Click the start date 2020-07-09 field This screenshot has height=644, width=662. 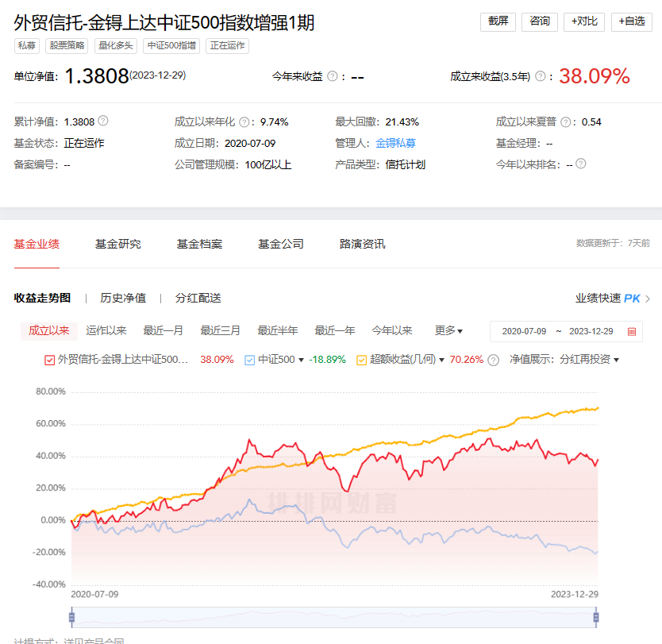[524, 331]
